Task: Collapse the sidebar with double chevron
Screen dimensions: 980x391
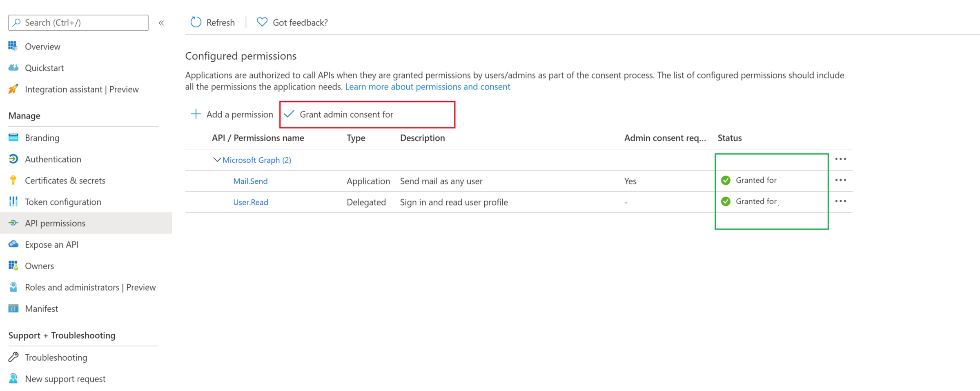Action: point(161,23)
